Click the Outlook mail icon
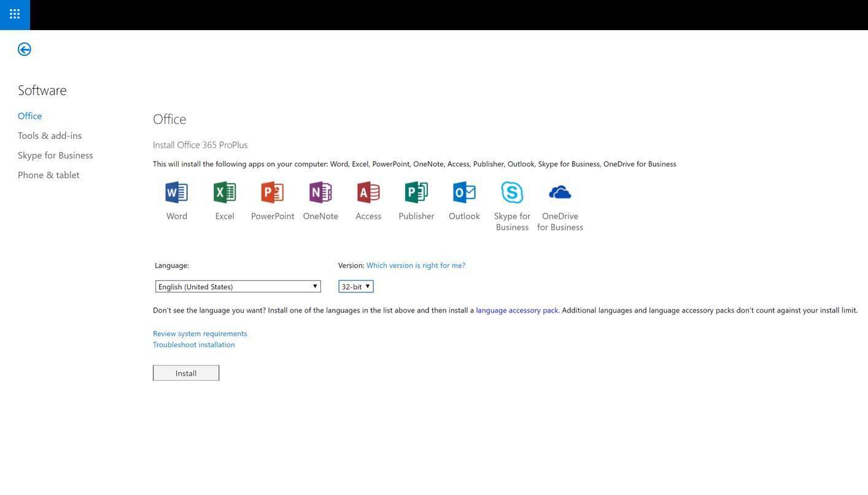Screen dimensions: 868x495 tap(464, 192)
